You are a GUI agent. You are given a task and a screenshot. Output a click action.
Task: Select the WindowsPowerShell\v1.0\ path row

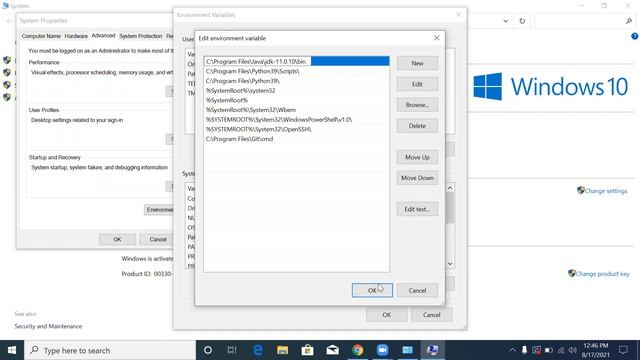click(296, 120)
